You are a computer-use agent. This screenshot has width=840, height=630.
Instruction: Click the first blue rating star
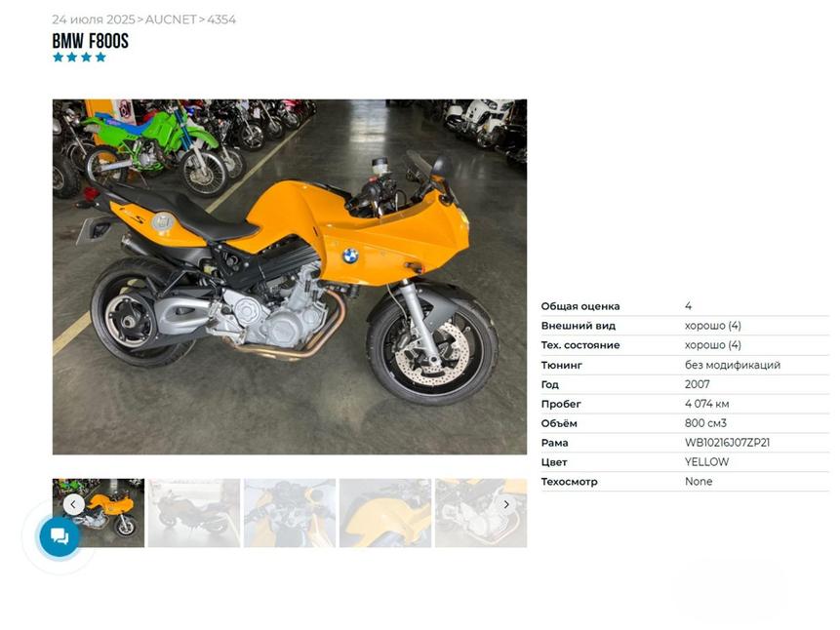(58, 58)
